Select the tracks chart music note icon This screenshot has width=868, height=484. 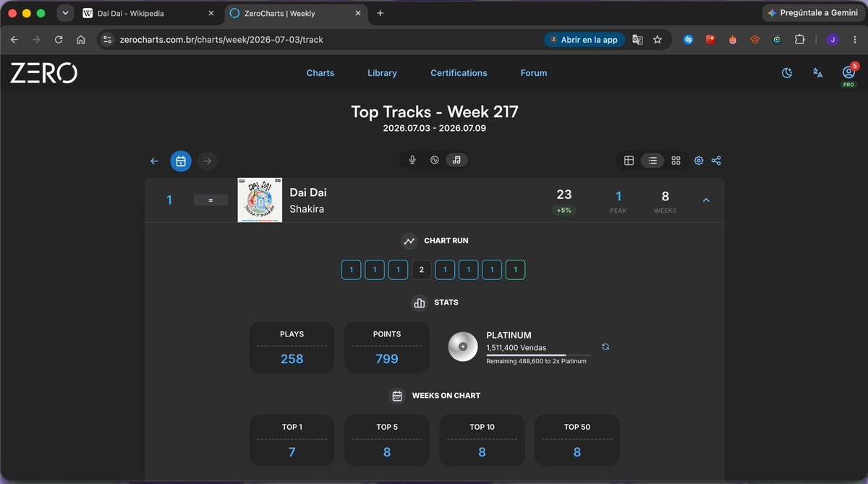(x=456, y=161)
